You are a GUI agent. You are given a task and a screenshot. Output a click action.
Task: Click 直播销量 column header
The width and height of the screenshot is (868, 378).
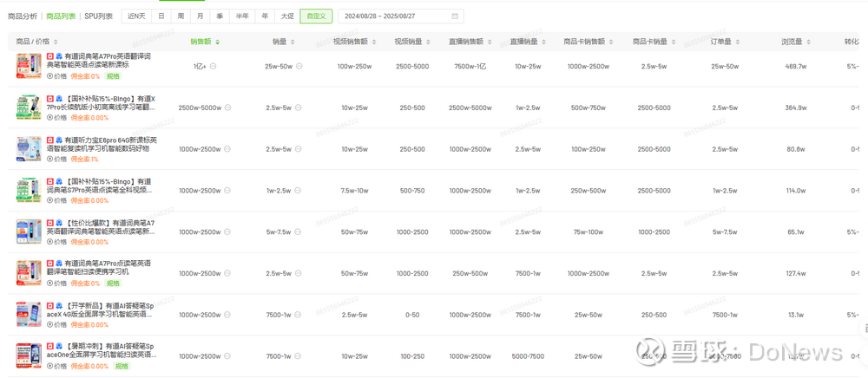click(x=523, y=42)
